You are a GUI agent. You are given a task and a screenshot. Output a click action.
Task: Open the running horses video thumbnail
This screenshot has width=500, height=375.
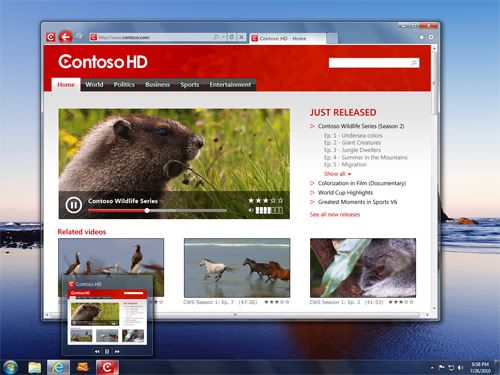(x=237, y=268)
